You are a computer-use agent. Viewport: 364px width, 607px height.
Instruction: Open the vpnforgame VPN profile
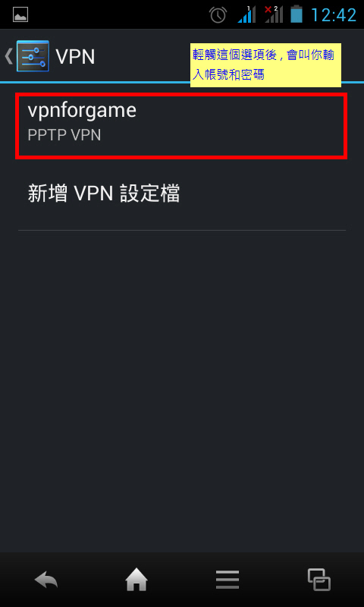point(181,126)
